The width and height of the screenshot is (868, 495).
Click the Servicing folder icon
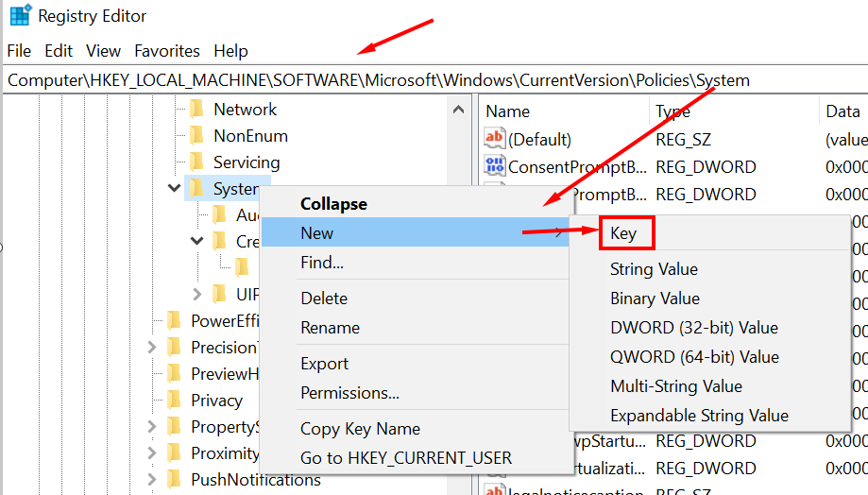[197, 162]
